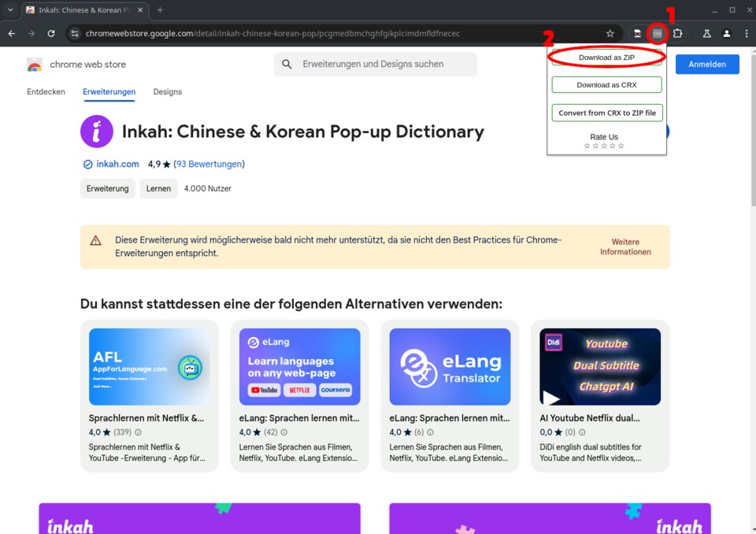This screenshot has width=756, height=534.
Task: Rate five stars under Rate Us
Action: click(x=621, y=146)
